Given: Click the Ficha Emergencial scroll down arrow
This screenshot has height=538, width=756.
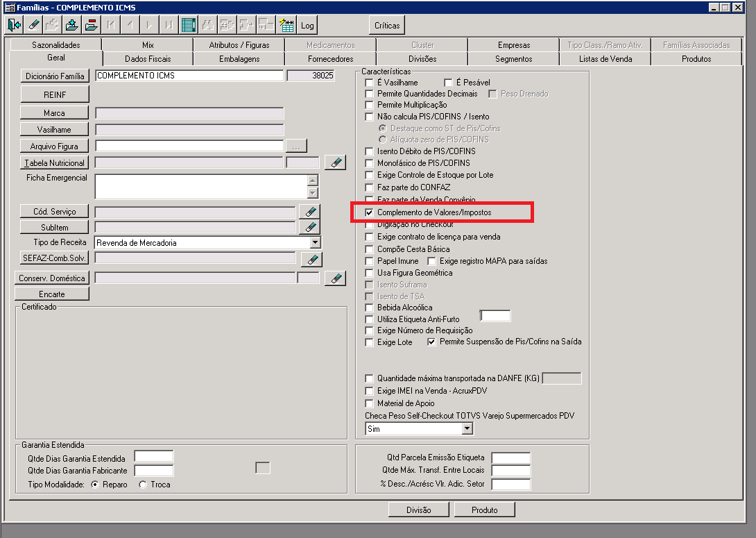Looking at the screenshot, I should coord(313,192).
